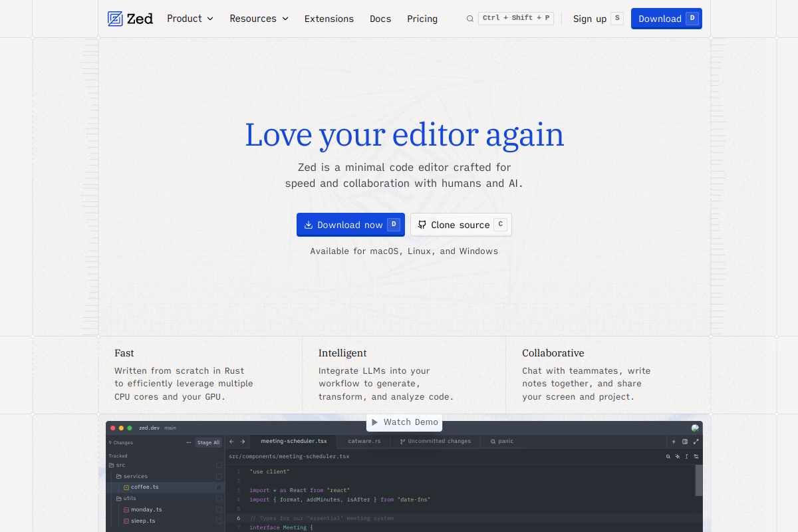Click the Zed logo icon
This screenshot has height=532, width=798.
[x=115, y=19]
